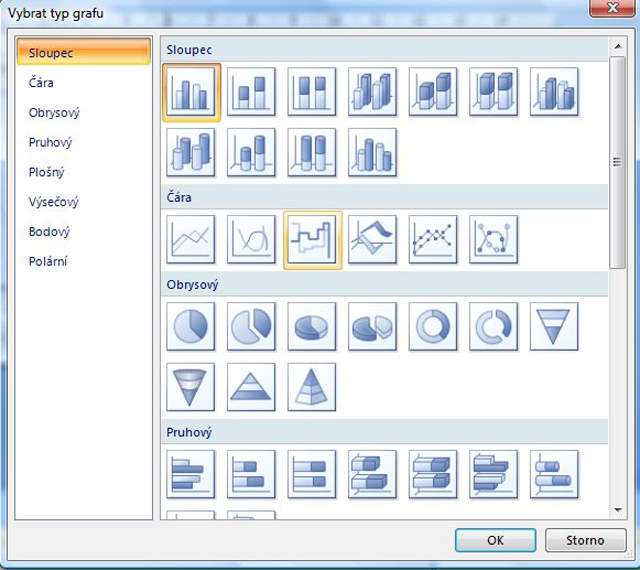
Task: Select the 3-D ribbon line chart icon
Action: 372,239
